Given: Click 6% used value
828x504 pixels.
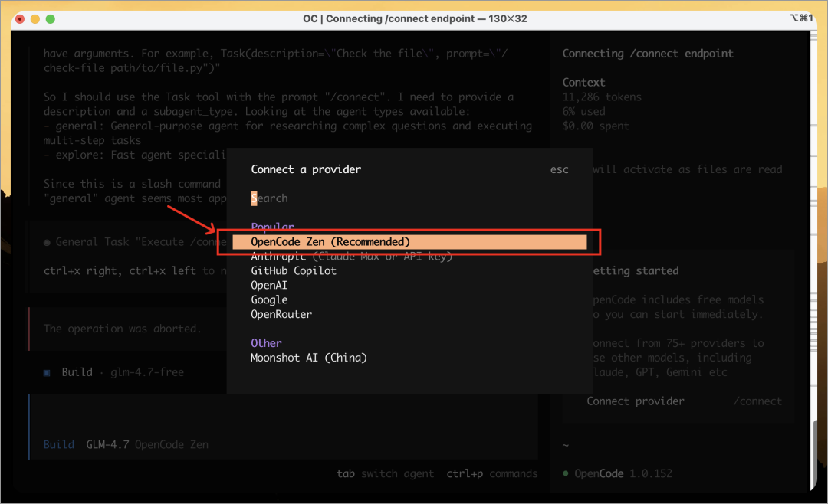Looking at the screenshot, I should coord(583,111).
